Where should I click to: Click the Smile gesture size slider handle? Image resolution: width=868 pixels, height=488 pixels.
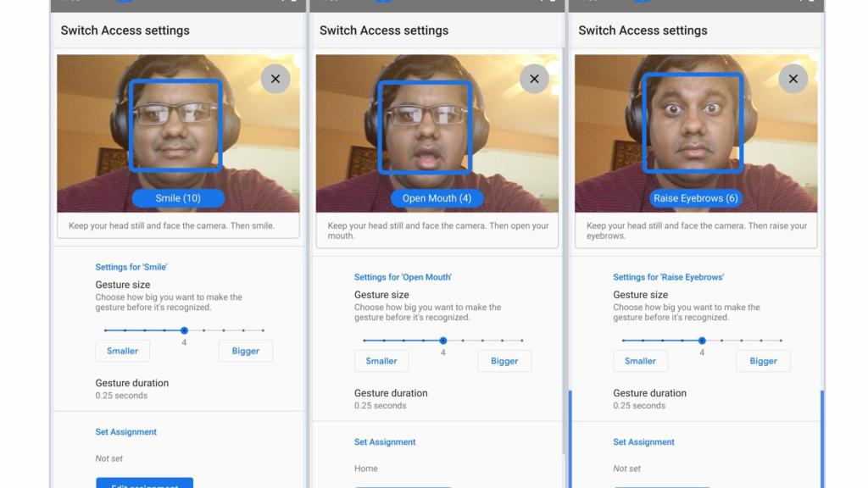(x=184, y=330)
